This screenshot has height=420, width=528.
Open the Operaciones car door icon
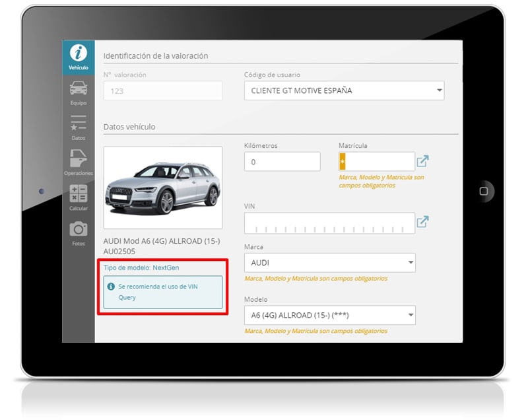coord(79,161)
